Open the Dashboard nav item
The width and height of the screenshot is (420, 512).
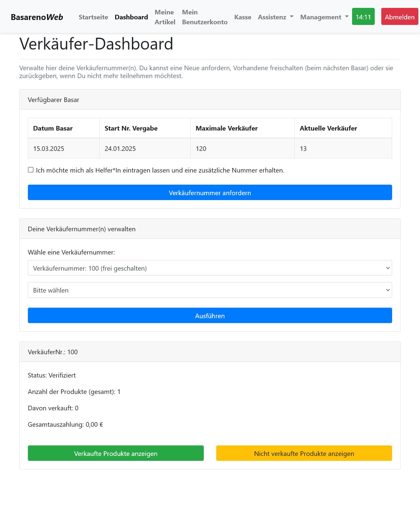[131, 17]
